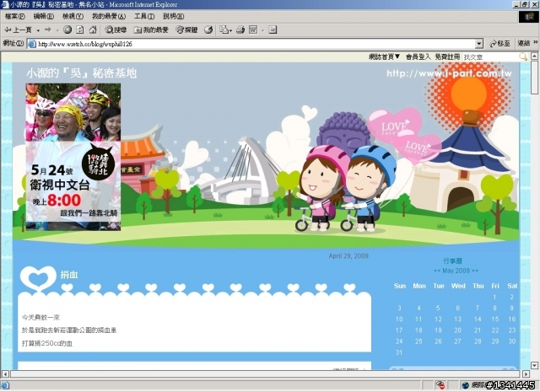Click the post line 打算捐250cc的血
This screenshot has height=392, width=540.
[47, 343]
